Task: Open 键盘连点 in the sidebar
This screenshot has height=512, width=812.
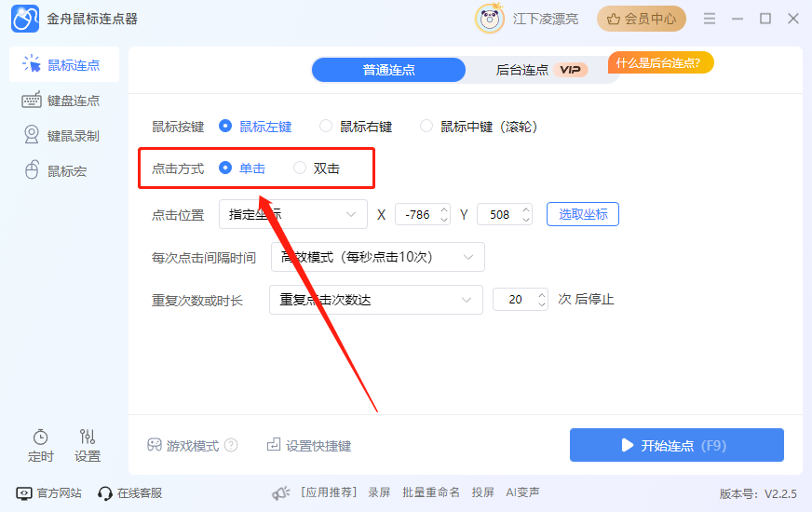Action: [64, 101]
